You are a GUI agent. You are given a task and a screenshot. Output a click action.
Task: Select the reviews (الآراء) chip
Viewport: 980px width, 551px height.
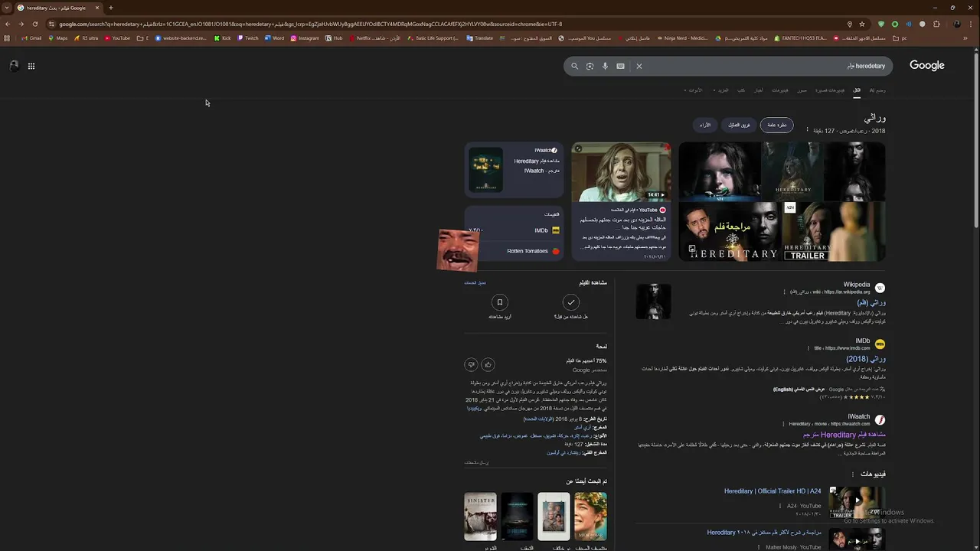point(705,125)
